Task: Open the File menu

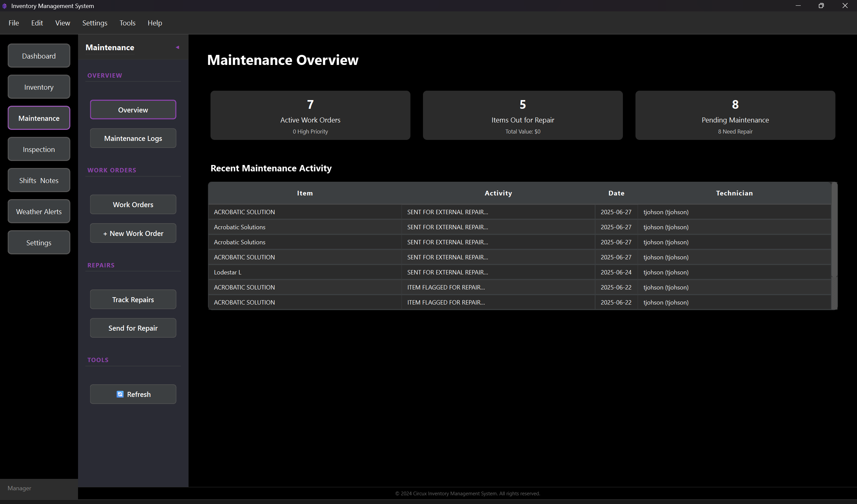Action: [x=14, y=23]
